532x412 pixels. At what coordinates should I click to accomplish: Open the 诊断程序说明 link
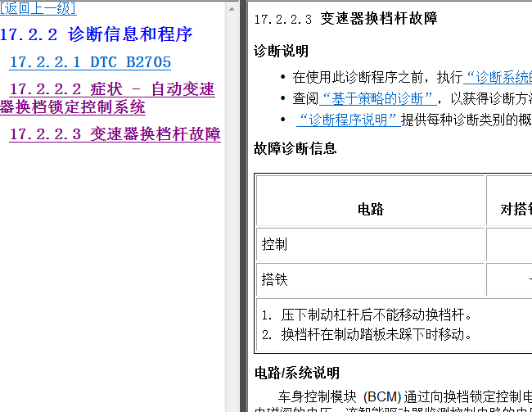(349, 120)
